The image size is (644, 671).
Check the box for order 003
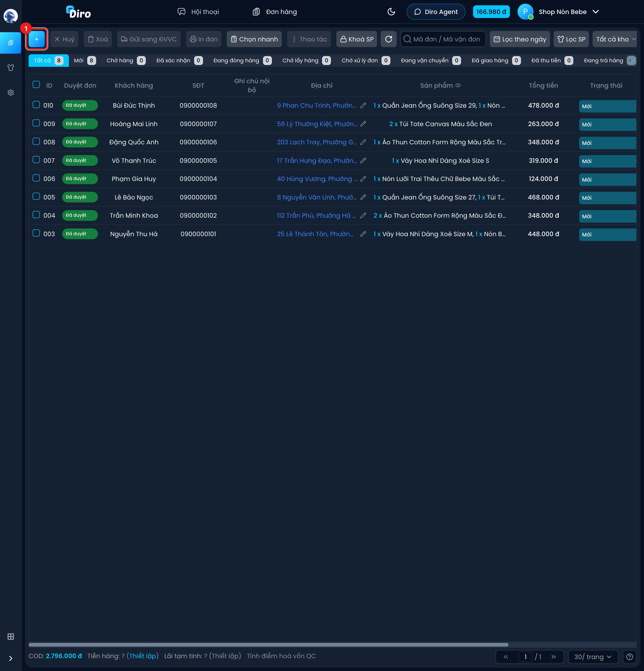point(36,233)
